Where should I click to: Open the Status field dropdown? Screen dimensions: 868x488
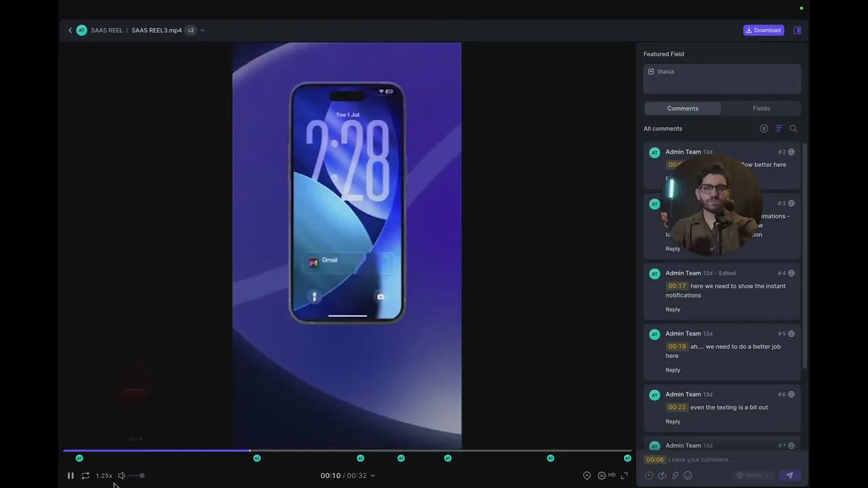[722, 79]
